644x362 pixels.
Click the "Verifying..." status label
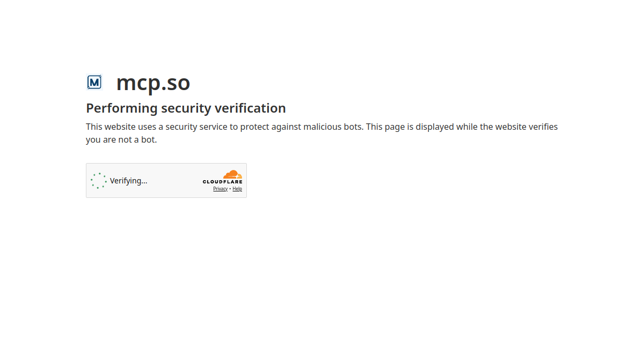[x=128, y=181]
